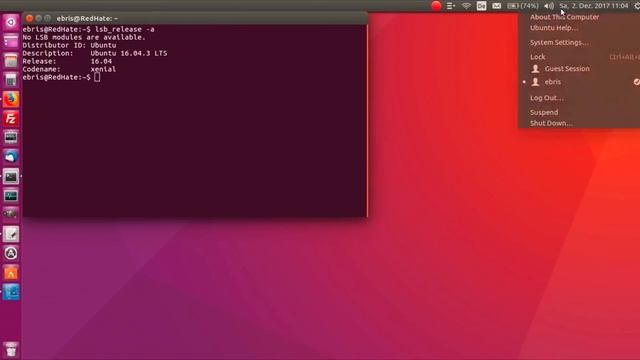Screen dimensions: 640x360
Task: Open FileZilla from the launcher
Action: [11, 119]
